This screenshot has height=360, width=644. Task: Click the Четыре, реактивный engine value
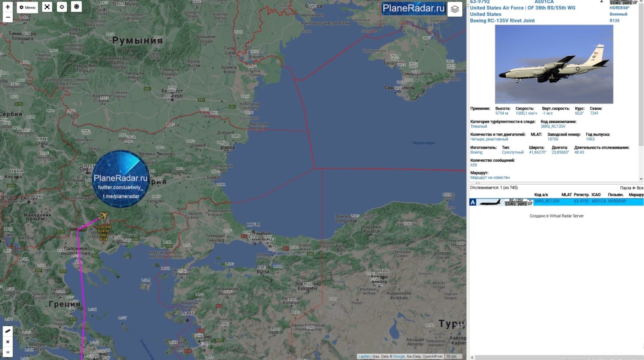click(489, 139)
